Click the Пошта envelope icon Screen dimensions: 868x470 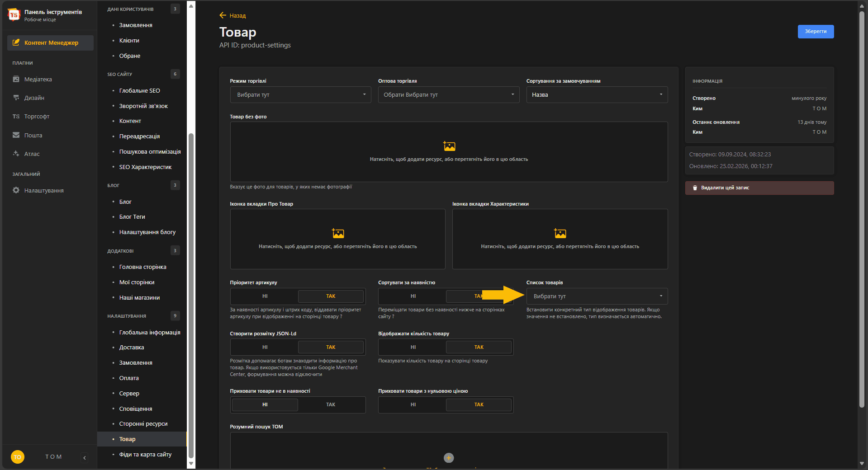[16, 135]
